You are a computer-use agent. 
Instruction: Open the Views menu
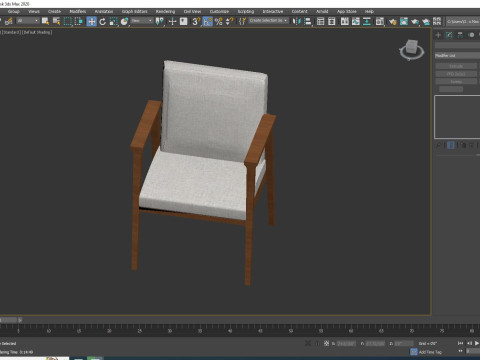tap(34, 11)
